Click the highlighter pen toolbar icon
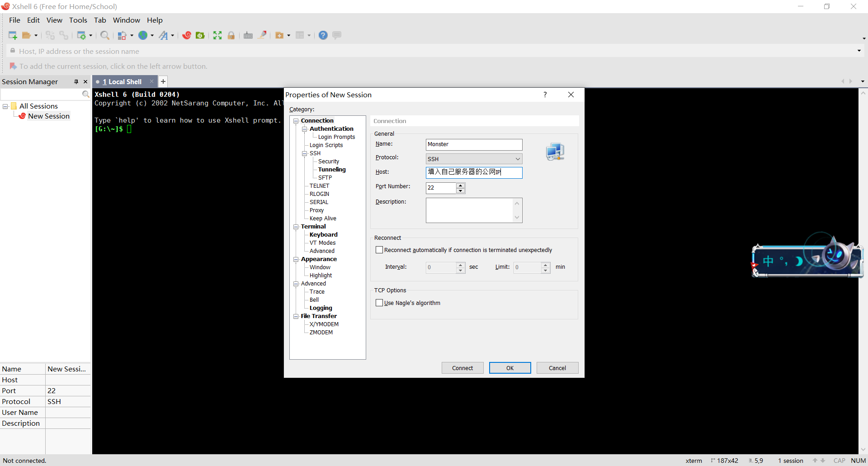Image resolution: width=868 pixels, height=466 pixels. click(x=262, y=35)
